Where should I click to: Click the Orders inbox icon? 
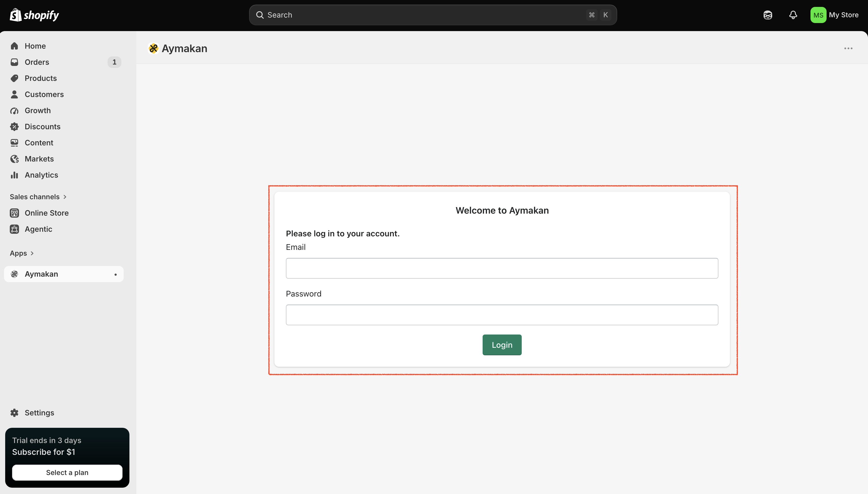tap(14, 62)
